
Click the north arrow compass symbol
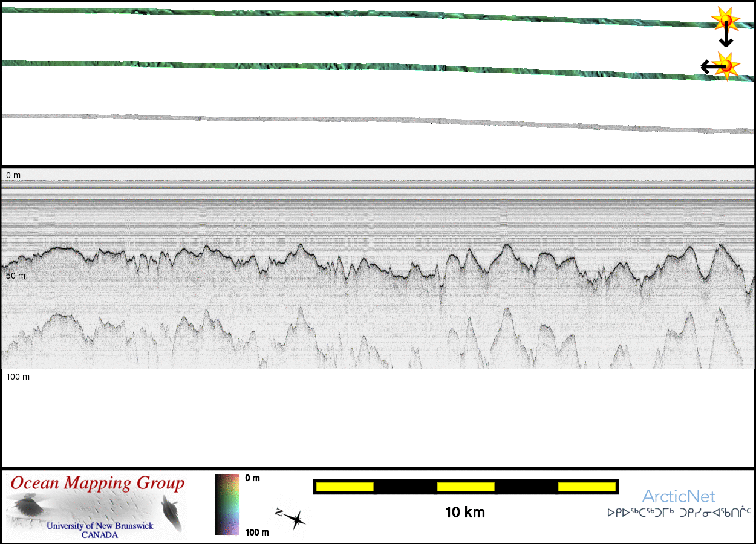[290, 518]
